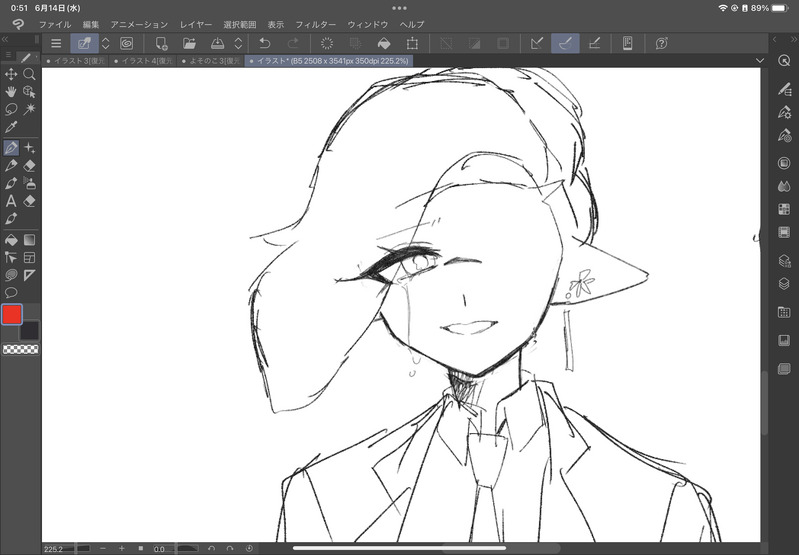Open the Color Set grid palette icon
The image size is (799, 555).
pos(784,209)
